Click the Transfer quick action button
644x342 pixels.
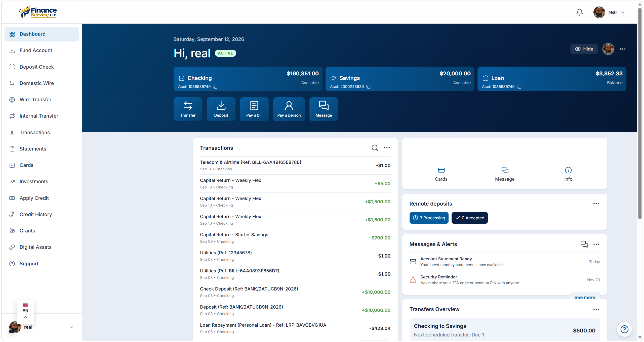pos(188,109)
